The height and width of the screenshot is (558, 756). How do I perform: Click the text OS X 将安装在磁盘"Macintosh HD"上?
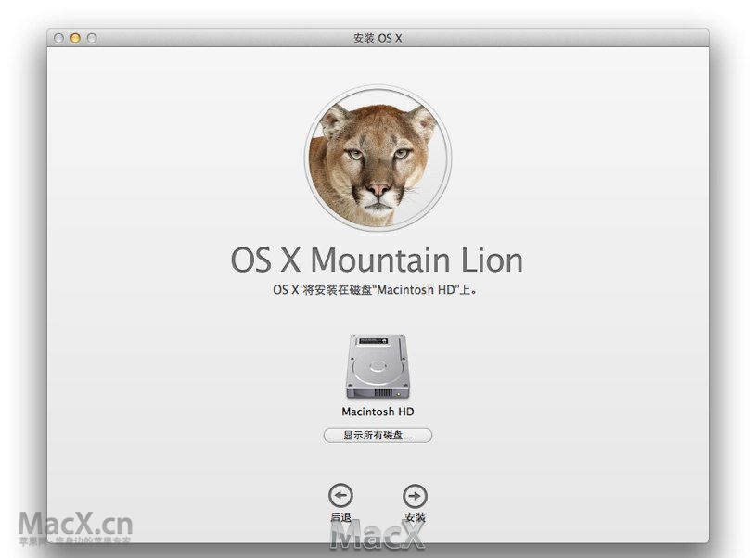[x=375, y=290]
